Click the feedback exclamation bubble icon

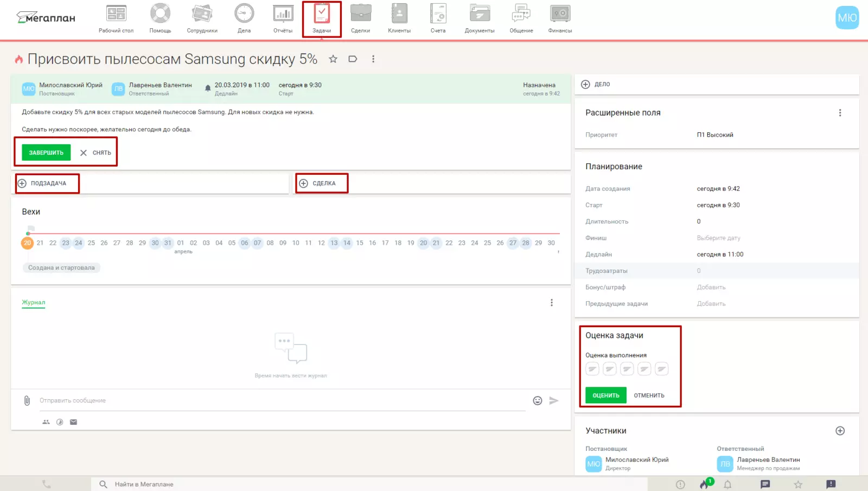click(x=831, y=484)
